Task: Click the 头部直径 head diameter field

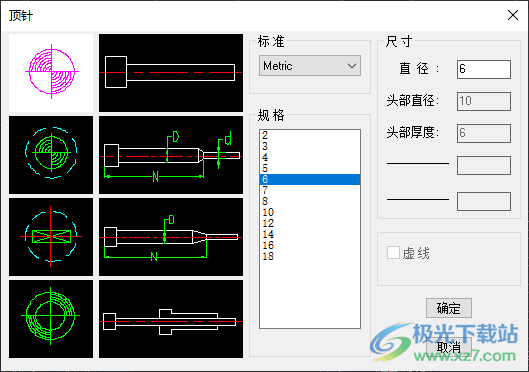Action: pos(484,101)
